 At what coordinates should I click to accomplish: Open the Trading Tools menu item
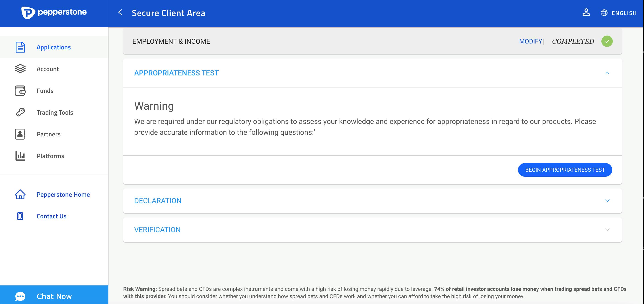pos(54,112)
